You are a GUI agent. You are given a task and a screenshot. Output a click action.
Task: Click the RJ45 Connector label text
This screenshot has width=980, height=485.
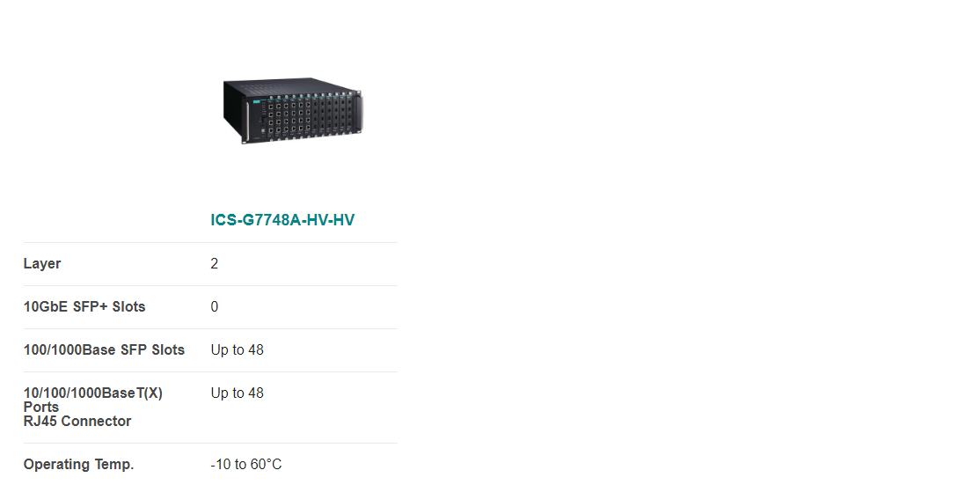point(77,422)
